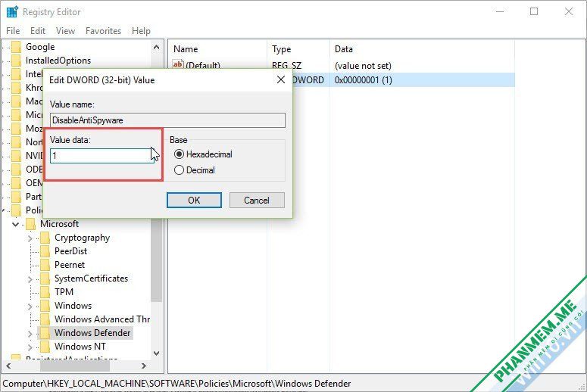Viewport: 587px width, 392px height.
Task: Close the Edit DWORD dialog
Action: (281, 79)
